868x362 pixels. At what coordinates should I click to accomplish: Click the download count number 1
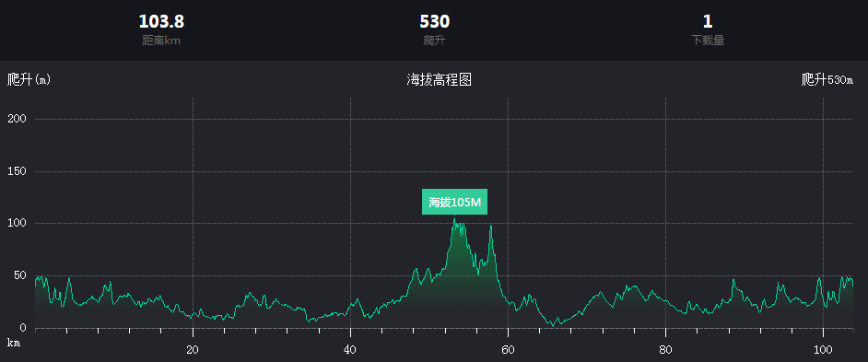(708, 21)
